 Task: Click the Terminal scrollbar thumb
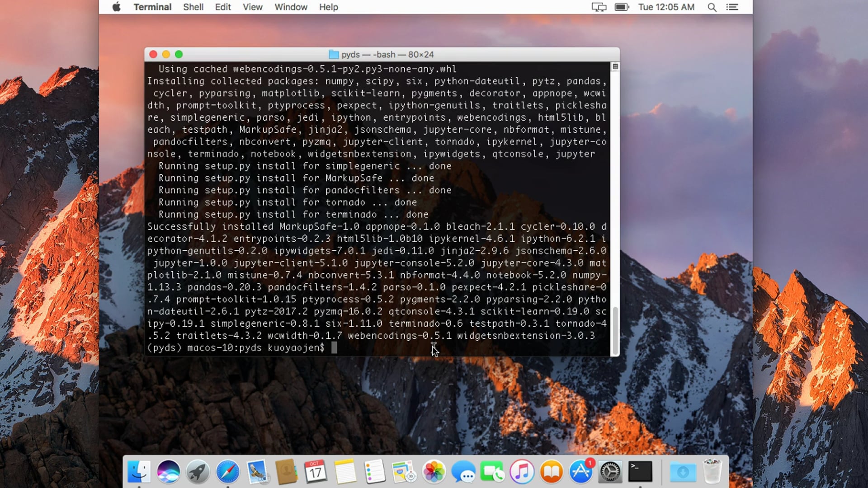pyautogui.click(x=615, y=330)
